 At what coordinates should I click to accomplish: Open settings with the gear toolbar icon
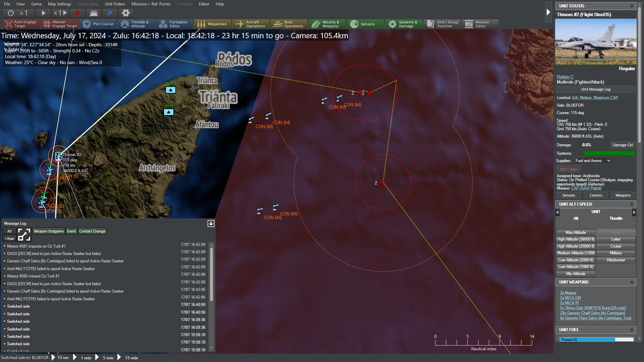pos(126,12)
